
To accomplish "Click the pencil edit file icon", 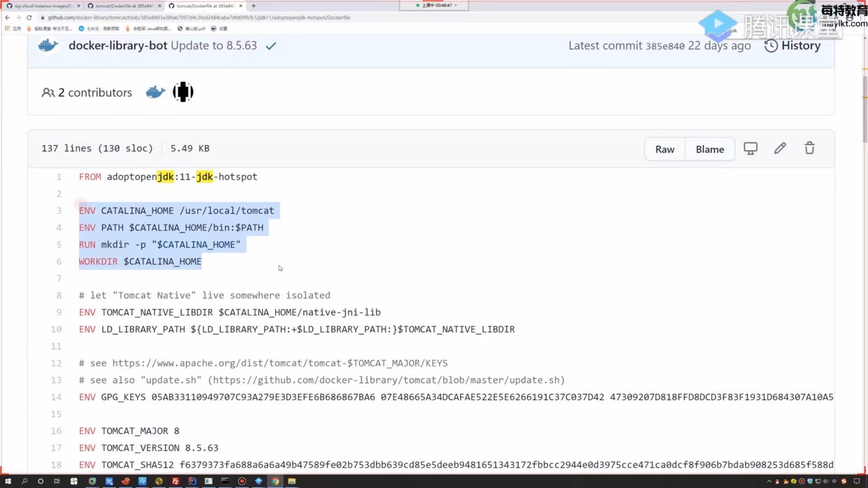I will (x=780, y=149).
